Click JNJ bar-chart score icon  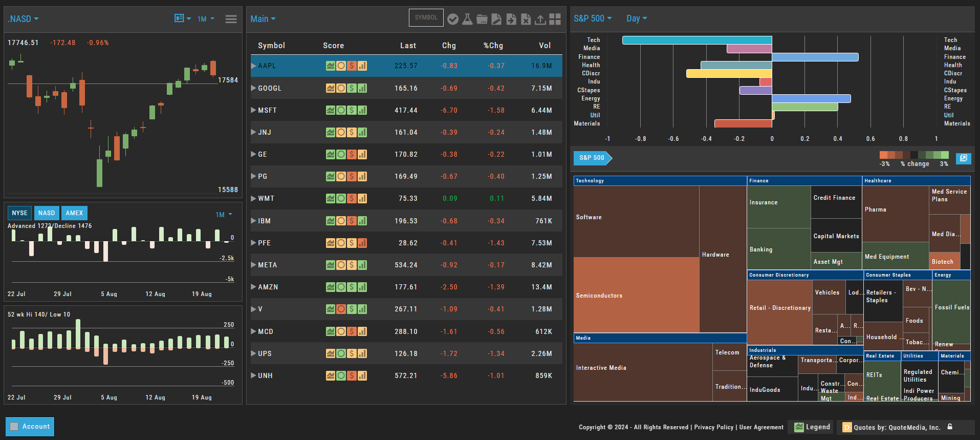tap(362, 132)
